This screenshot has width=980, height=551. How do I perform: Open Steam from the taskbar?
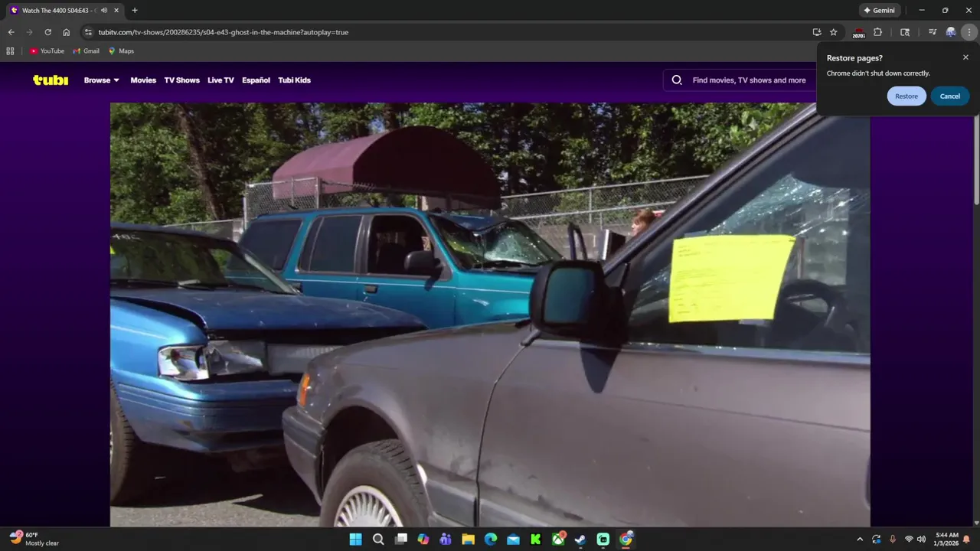[580, 540]
